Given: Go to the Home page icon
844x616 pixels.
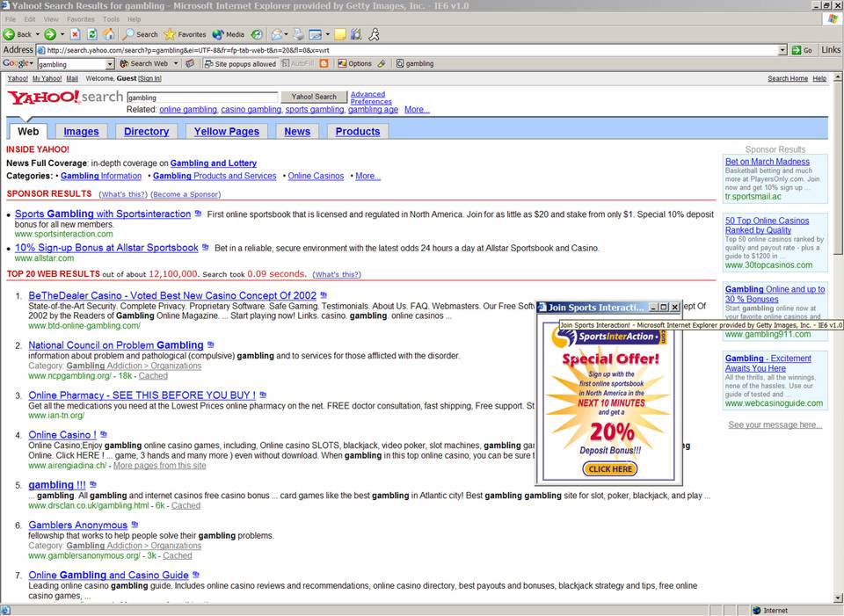Looking at the screenshot, I should [108, 34].
